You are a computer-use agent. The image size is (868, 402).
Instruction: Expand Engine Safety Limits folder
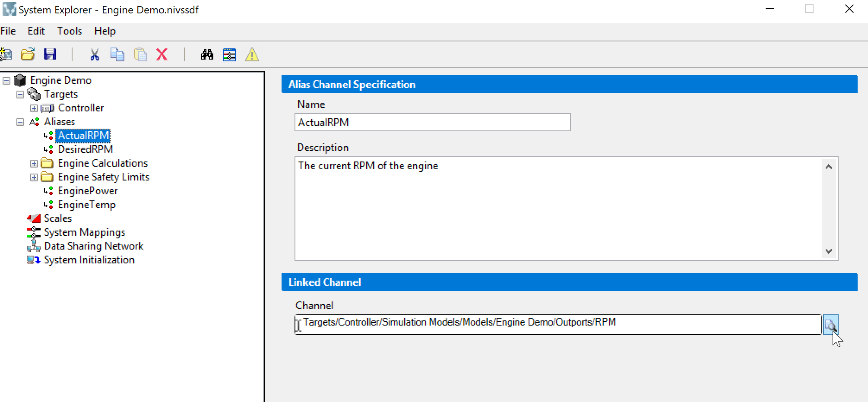pos(34,177)
